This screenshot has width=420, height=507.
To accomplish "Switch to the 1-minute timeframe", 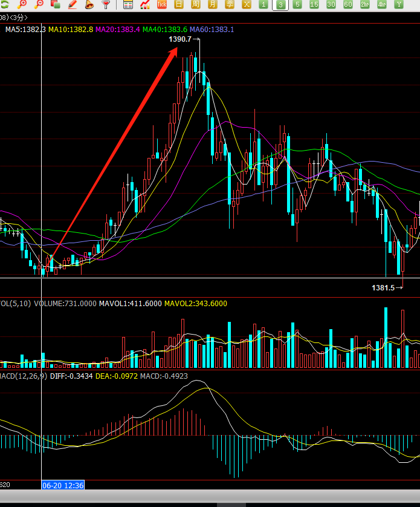I will [263, 5].
